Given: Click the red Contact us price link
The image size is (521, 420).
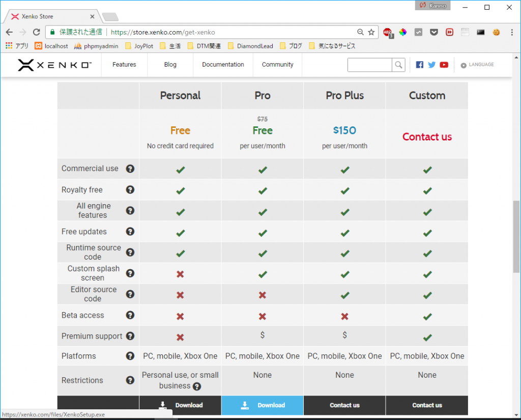Looking at the screenshot, I should tap(427, 137).
